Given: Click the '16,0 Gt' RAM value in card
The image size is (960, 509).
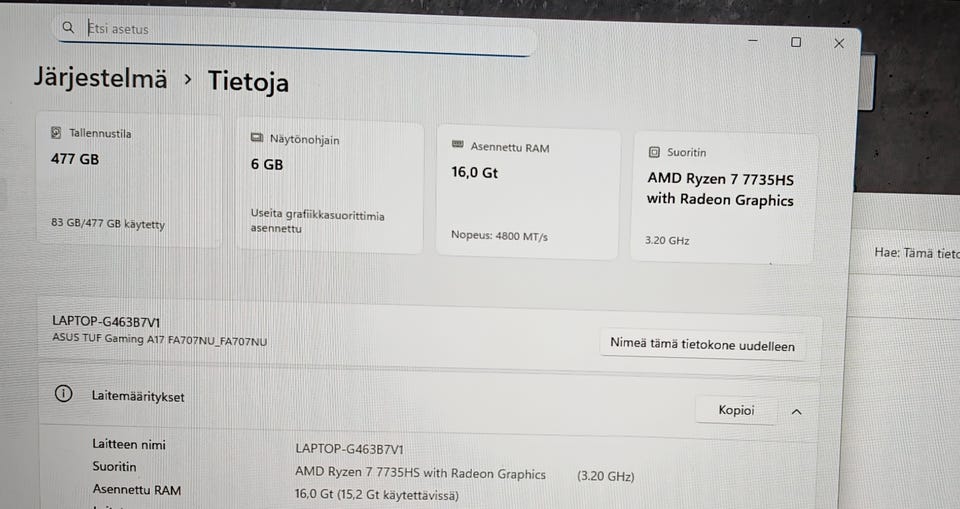Looking at the screenshot, I should point(474,173).
